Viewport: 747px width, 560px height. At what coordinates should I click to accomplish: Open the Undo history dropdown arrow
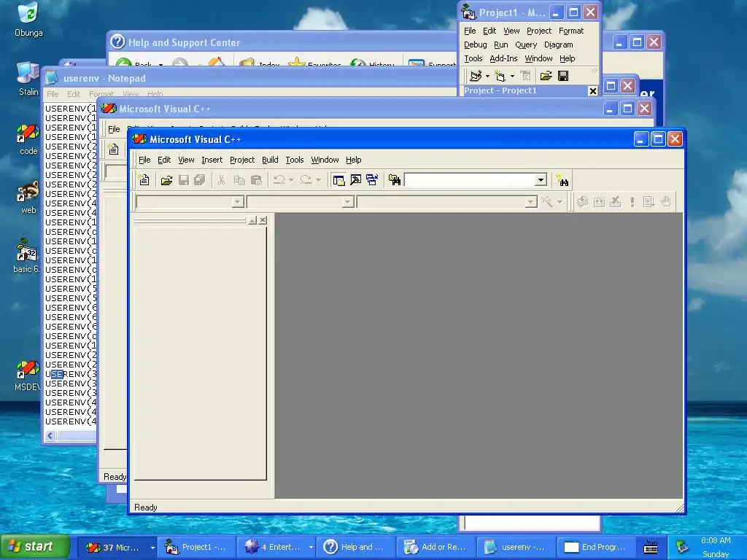tap(291, 180)
